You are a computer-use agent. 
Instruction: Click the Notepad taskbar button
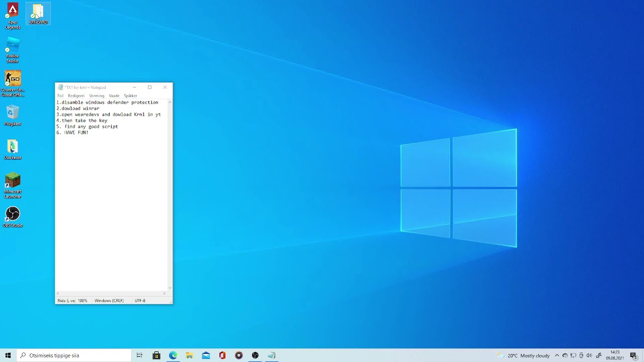[x=272, y=355]
